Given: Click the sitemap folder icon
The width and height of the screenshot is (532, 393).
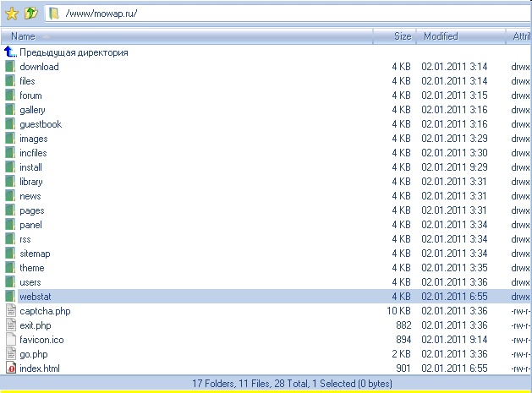Looking at the screenshot, I should coord(10,254).
